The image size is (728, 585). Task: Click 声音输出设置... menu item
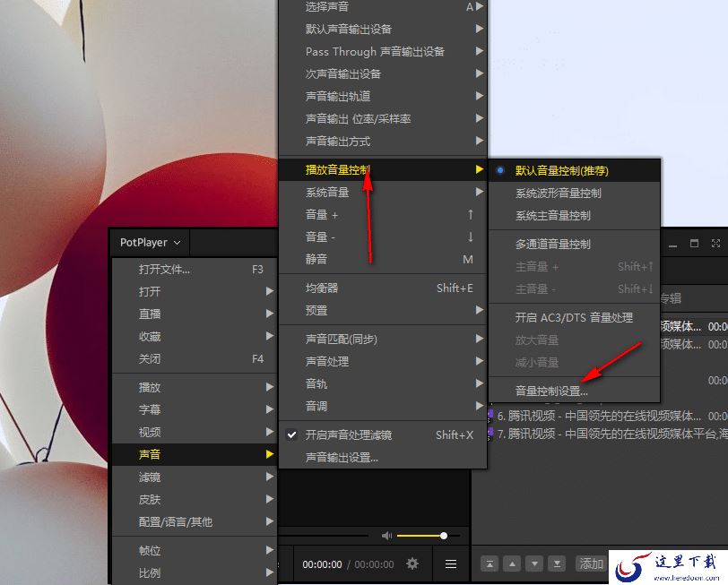[383, 458]
